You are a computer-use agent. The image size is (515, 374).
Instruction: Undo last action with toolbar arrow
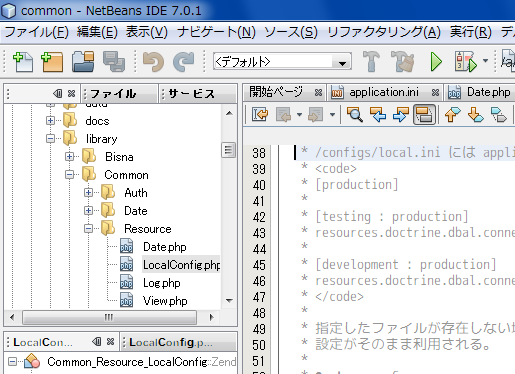click(153, 62)
